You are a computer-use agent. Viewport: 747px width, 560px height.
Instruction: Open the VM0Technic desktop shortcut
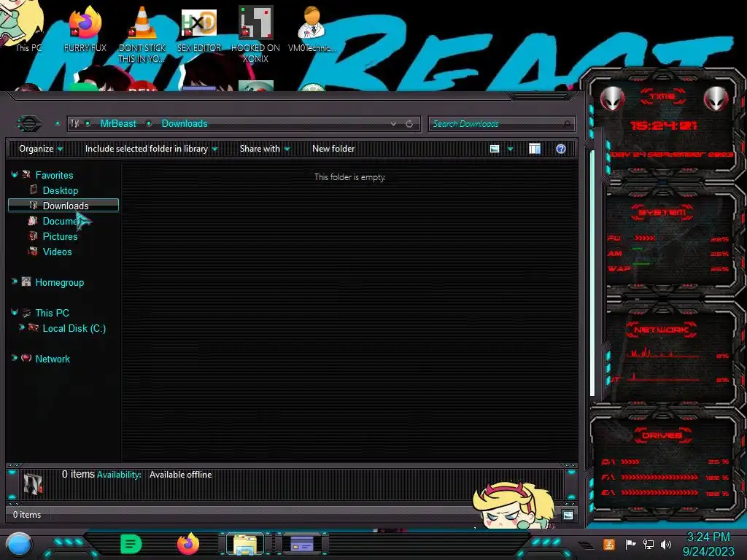(x=312, y=28)
